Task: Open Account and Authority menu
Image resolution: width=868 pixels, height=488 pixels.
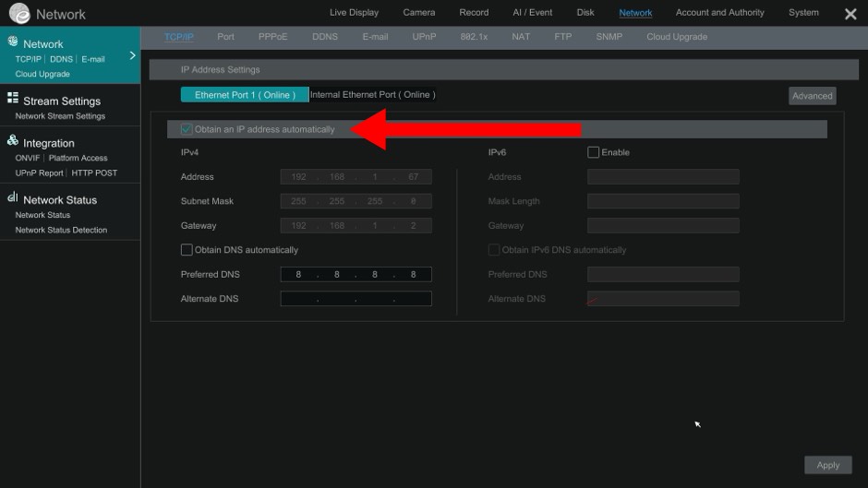Action: click(x=719, y=12)
